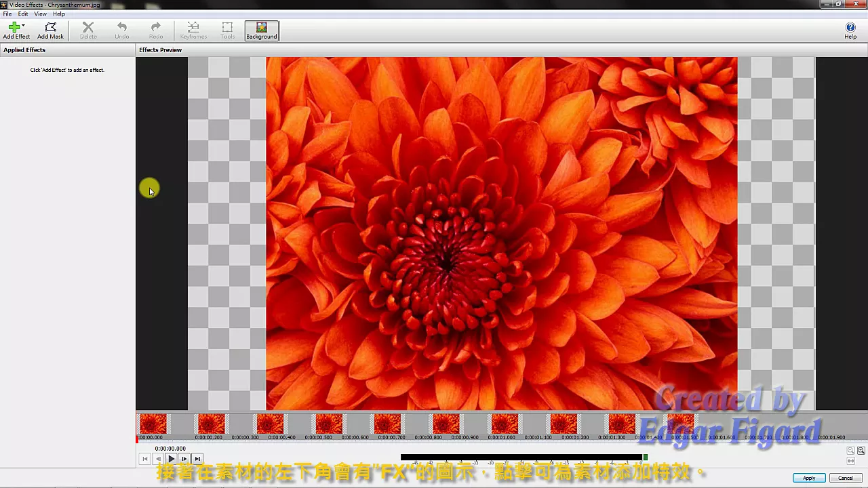Screen dimensions: 868x488
Task: Open the Keyframes tool
Action: pyautogui.click(x=193, y=30)
